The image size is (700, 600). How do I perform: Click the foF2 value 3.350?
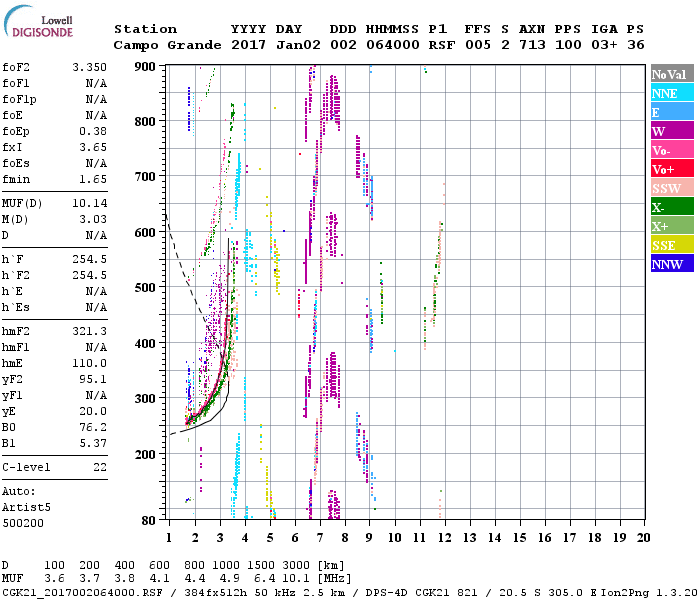tap(89, 67)
